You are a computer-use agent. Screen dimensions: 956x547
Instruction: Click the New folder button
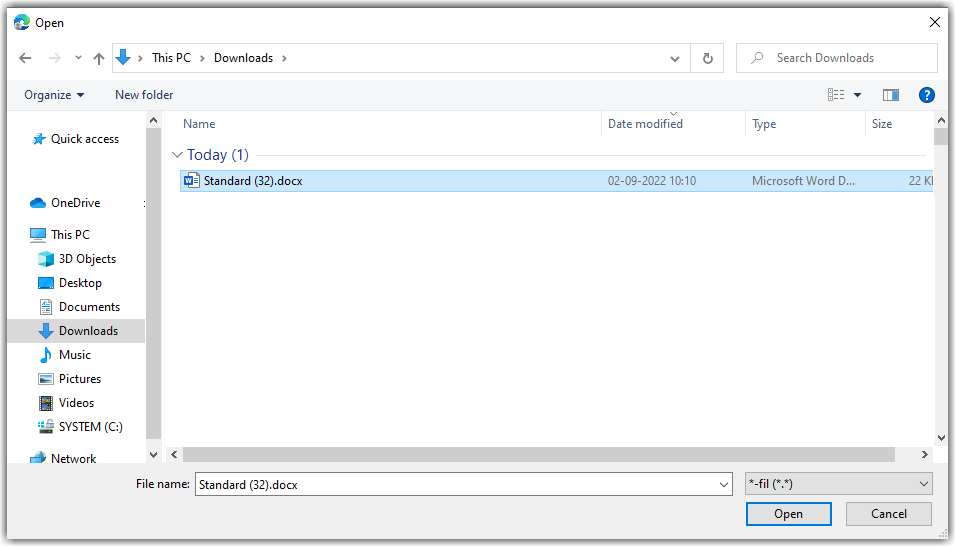click(144, 95)
